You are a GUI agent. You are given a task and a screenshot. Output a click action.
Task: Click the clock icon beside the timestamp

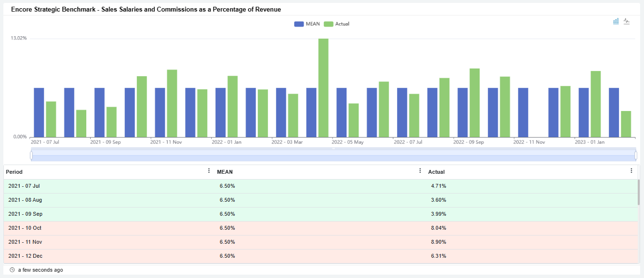[x=12, y=270]
